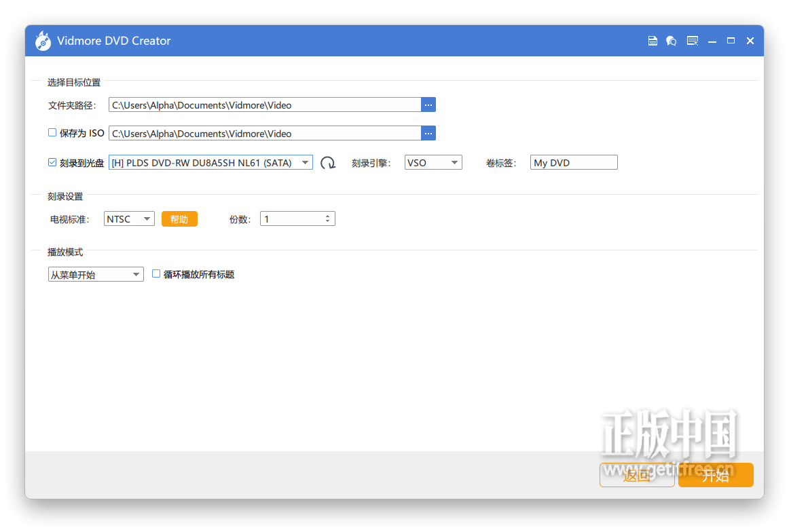The height and width of the screenshot is (532, 789).
Task: Open the 从菜单开始 playback mode dropdown
Action: pyautogui.click(x=96, y=274)
